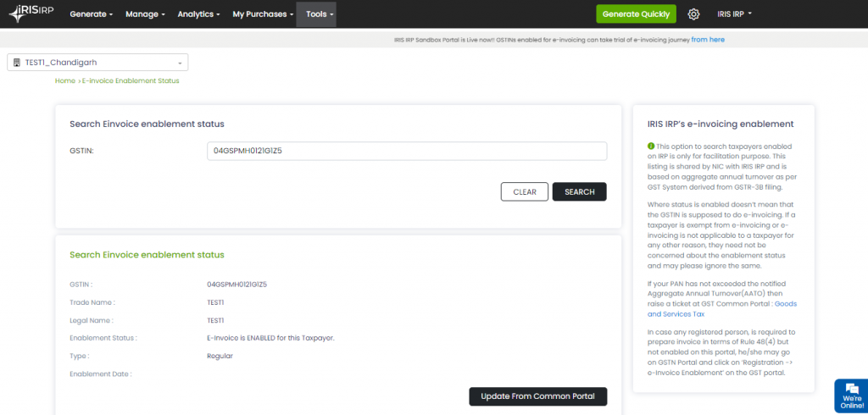The image size is (868, 415).
Task: Open the My Purchases menu
Action: (x=263, y=14)
